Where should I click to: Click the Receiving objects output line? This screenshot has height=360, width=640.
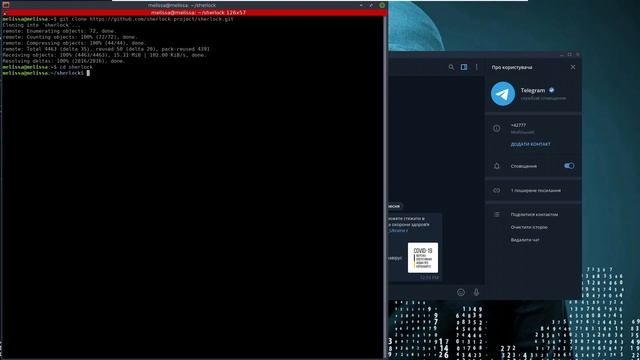(x=104, y=55)
